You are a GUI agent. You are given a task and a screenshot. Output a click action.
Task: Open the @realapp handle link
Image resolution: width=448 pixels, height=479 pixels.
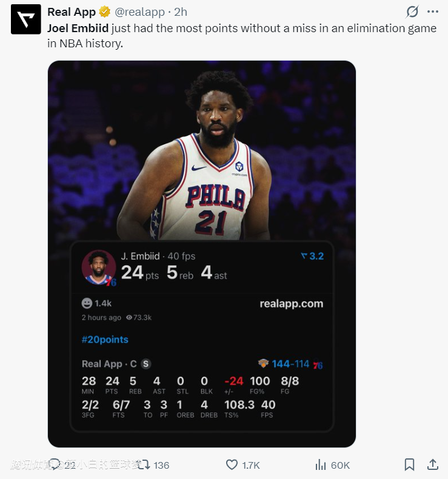139,12
